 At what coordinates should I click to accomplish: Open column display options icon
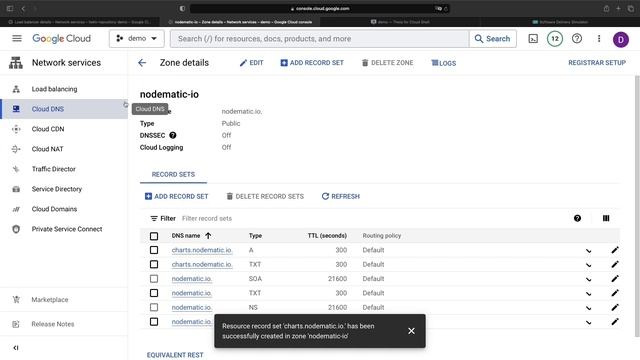606,218
